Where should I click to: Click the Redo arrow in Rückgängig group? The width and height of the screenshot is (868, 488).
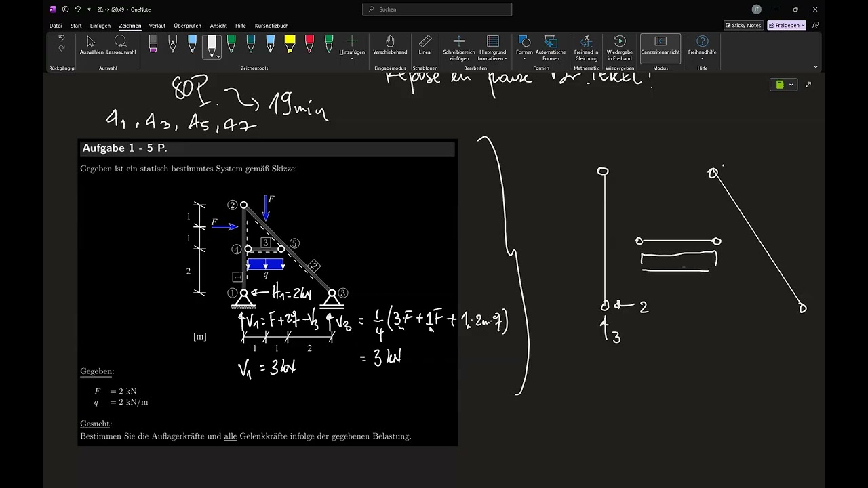pyautogui.click(x=62, y=49)
